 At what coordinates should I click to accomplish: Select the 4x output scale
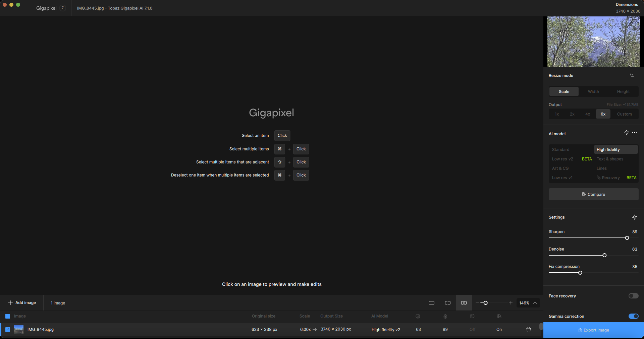[588, 114]
